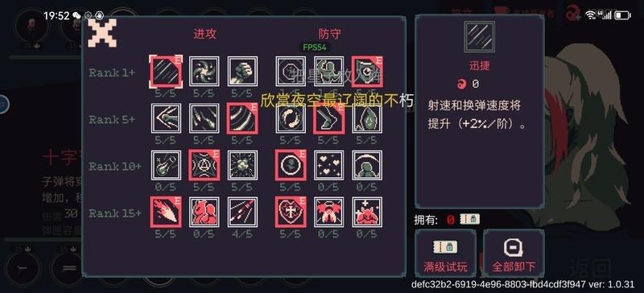Viewport: 644px width, 293px height.
Task: Select the triple arrows rune showing 4/5
Action: tap(242, 212)
